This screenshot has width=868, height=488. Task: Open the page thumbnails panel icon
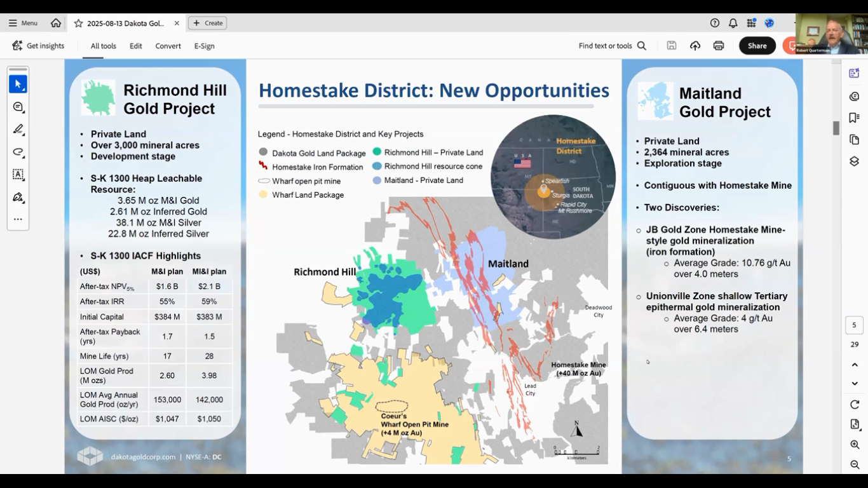854,140
